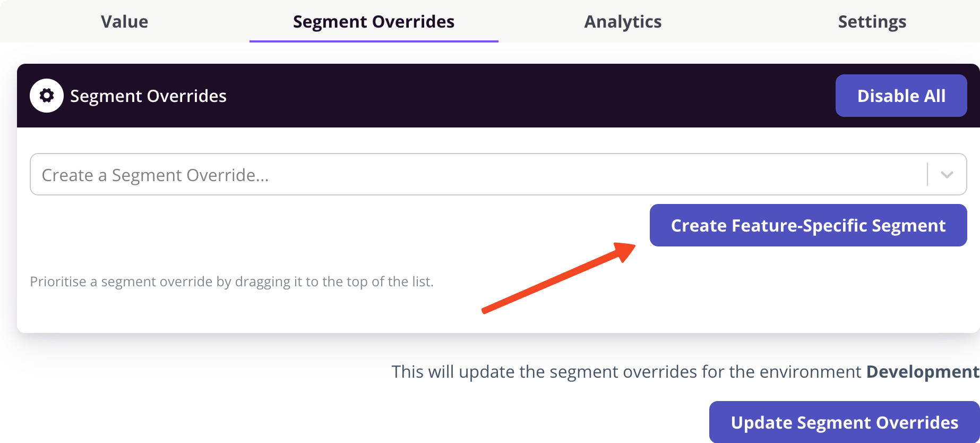This screenshot has width=980, height=443.
Task: Expand the segment override dropdown chevron
Action: (x=947, y=175)
